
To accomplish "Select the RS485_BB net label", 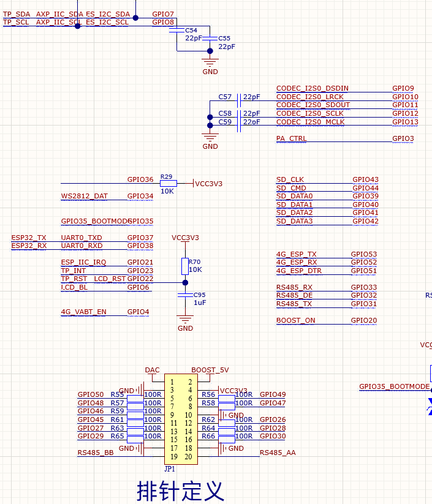I will (96, 453).
